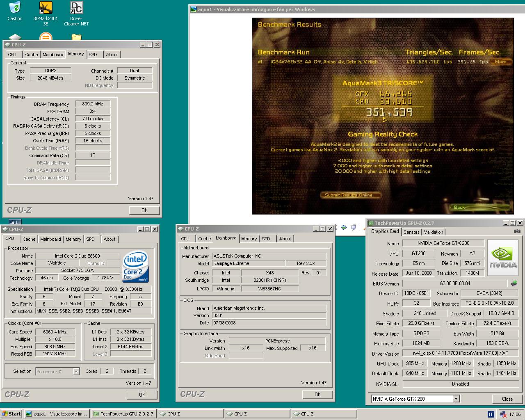Click the Close button in GPU-Z
This screenshot has width=525, height=420.
[507, 399]
